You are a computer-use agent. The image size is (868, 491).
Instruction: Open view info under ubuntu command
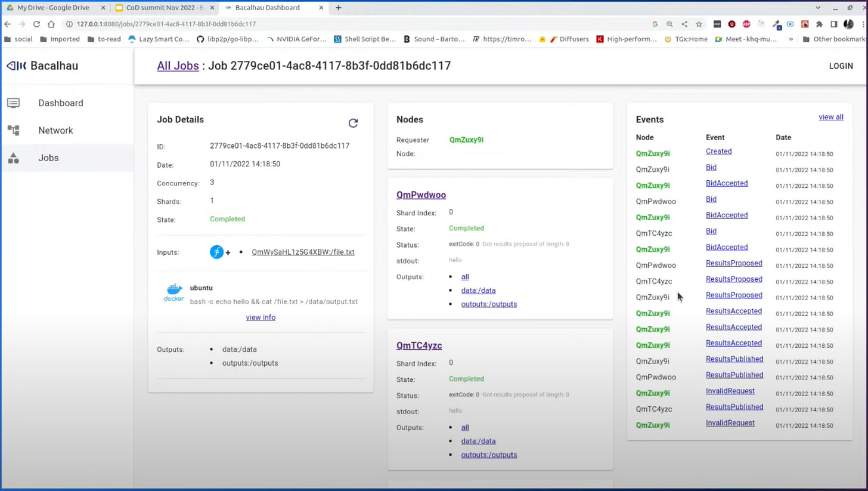(x=261, y=317)
